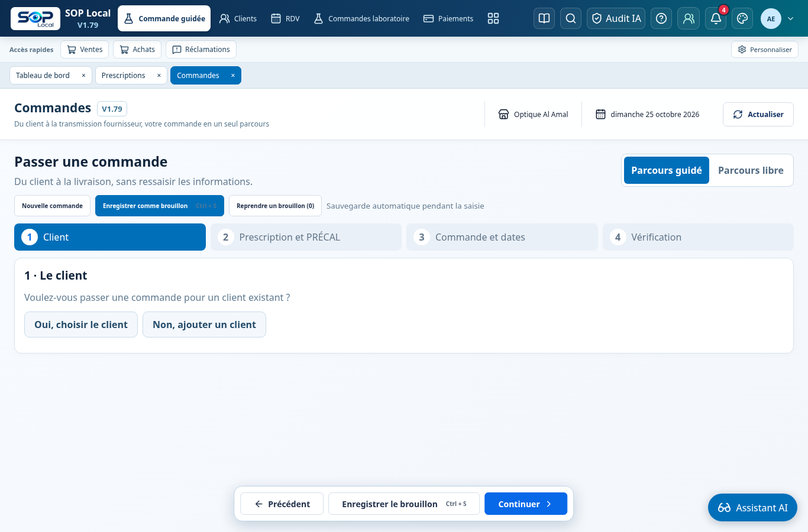808x532 pixels.
Task: Close the Tableau de bord tab
Action: pyautogui.click(x=83, y=76)
